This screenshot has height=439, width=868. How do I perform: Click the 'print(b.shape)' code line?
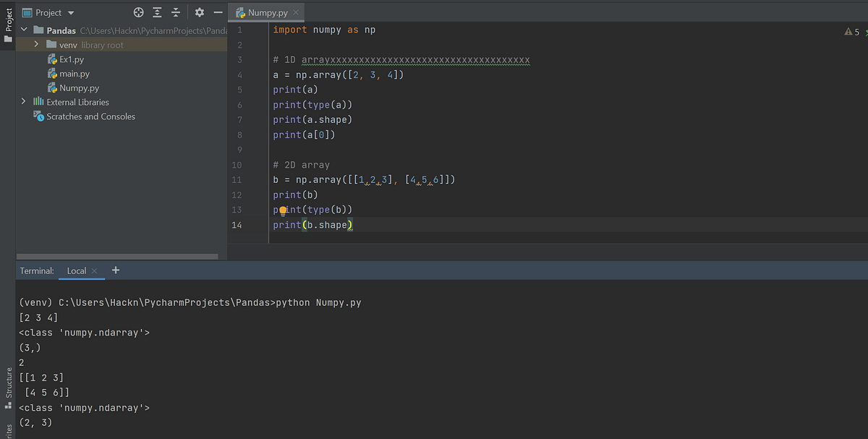tap(312, 225)
